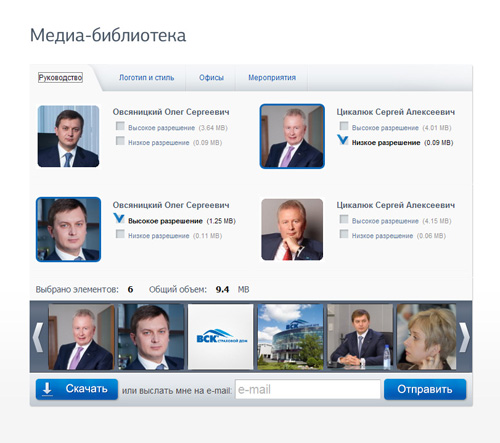Viewport: 500px width, 443px height.
Task: Open the Мероприятия tab
Action: pyautogui.click(x=272, y=78)
